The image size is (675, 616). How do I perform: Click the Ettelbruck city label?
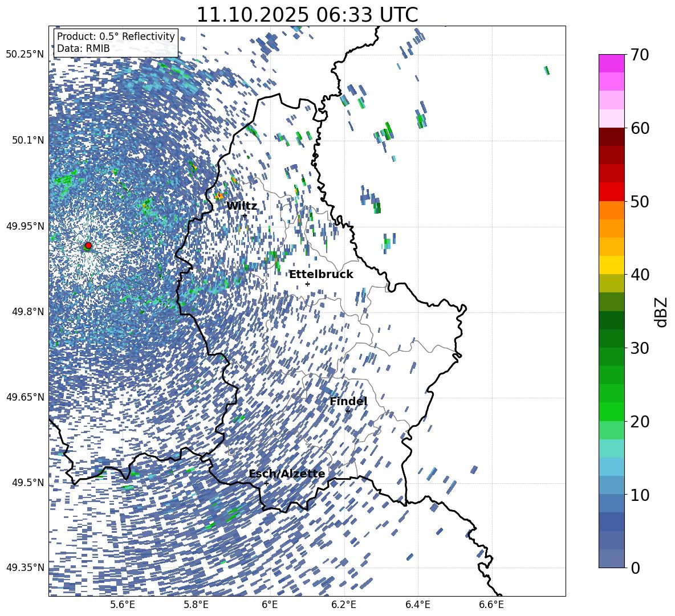(321, 274)
